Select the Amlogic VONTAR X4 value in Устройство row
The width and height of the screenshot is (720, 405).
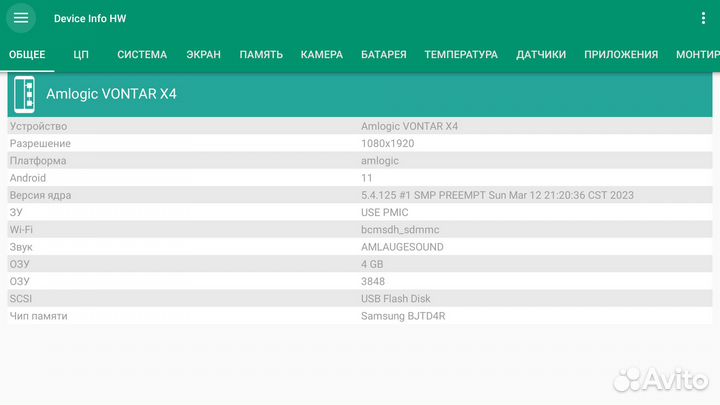click(x=409, y=126)
